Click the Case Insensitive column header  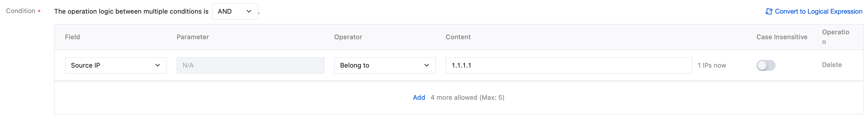[x=781, y=37]
